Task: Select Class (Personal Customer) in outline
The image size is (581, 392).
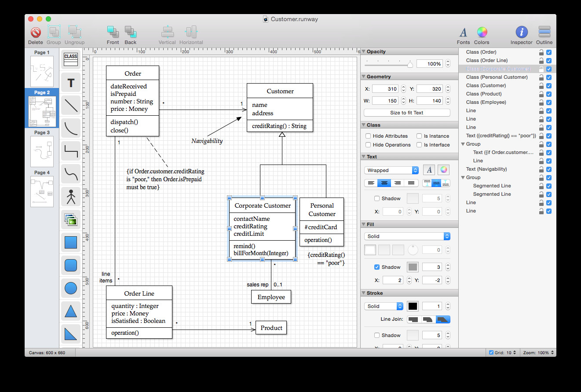Action: tap(497, 77)
